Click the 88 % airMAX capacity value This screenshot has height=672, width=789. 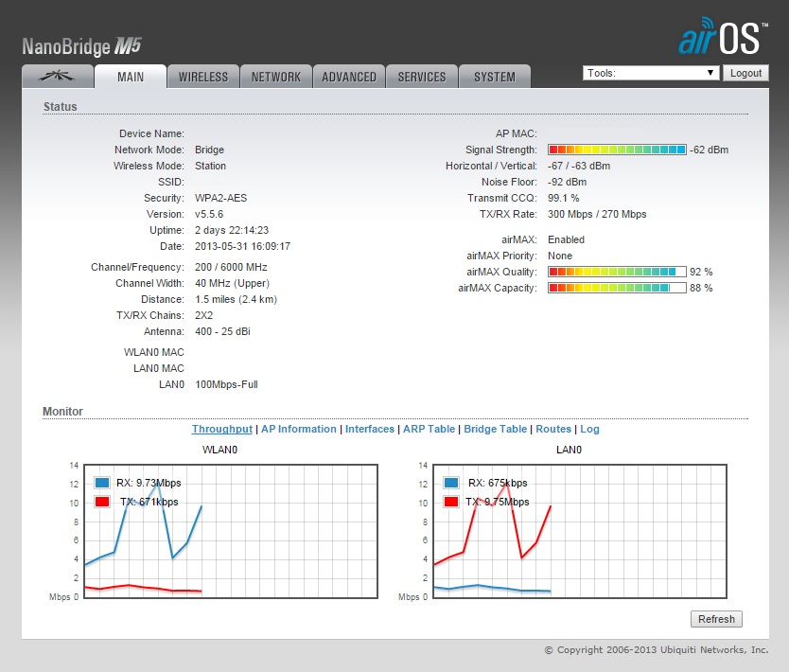tap(701, 288)
